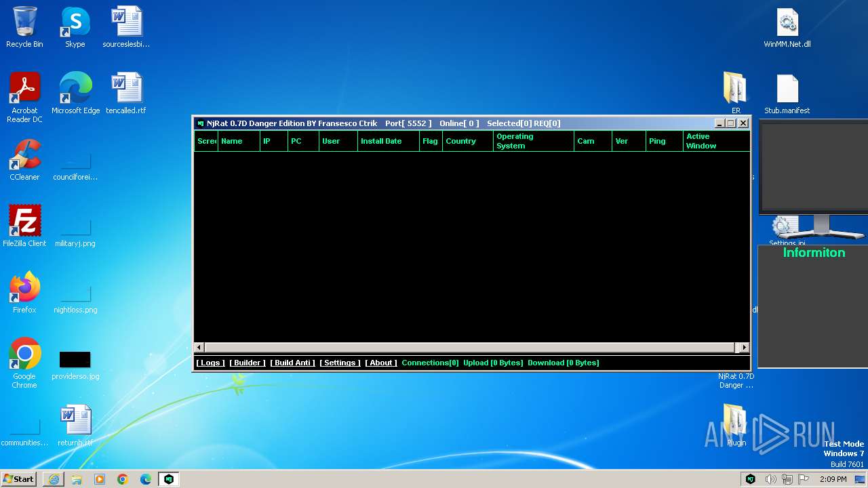Launch Skype from the desktop
This screenshot has width=868, height=488.
point(75,28)
